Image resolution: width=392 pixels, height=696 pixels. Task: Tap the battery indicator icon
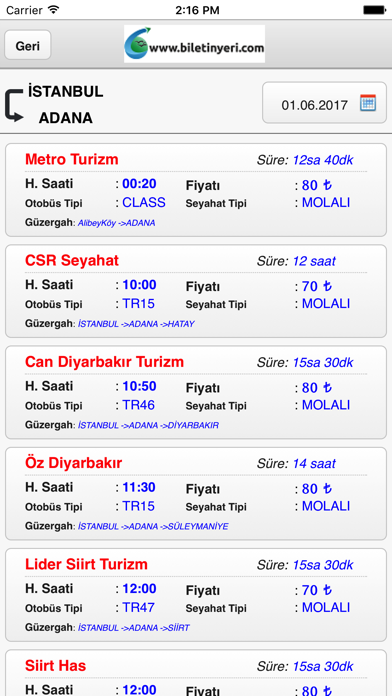coord(375,10)
